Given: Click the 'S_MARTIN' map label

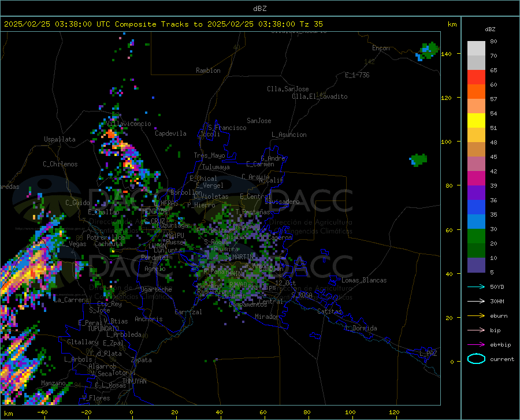Looking at the screenshot, I should click(x=239, y=257).
